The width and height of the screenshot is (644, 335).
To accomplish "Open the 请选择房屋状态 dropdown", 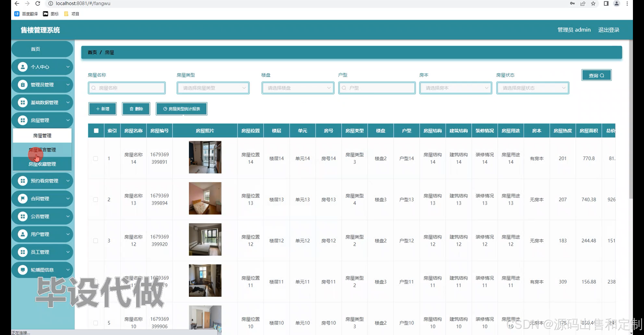I will point(533,88).
